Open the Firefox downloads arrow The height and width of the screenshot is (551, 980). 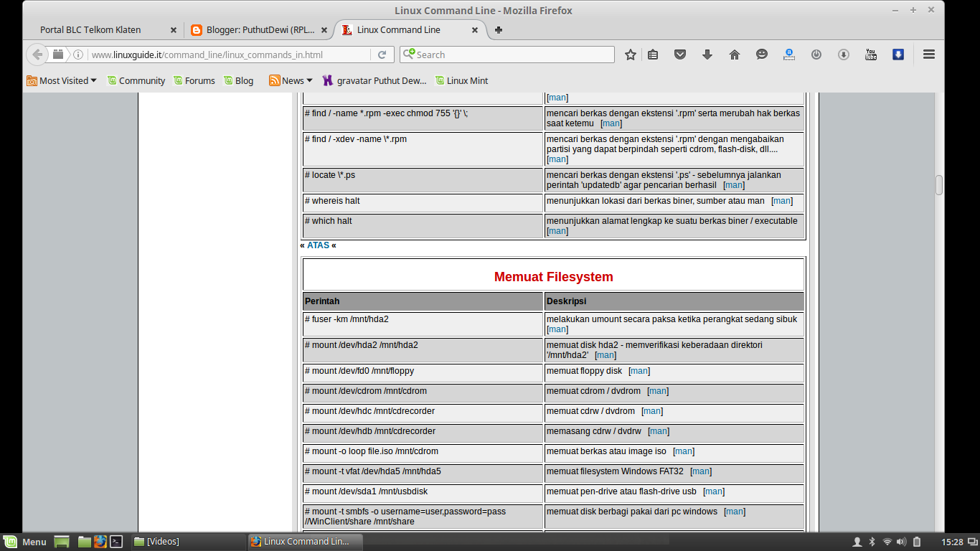click(707, 55)
